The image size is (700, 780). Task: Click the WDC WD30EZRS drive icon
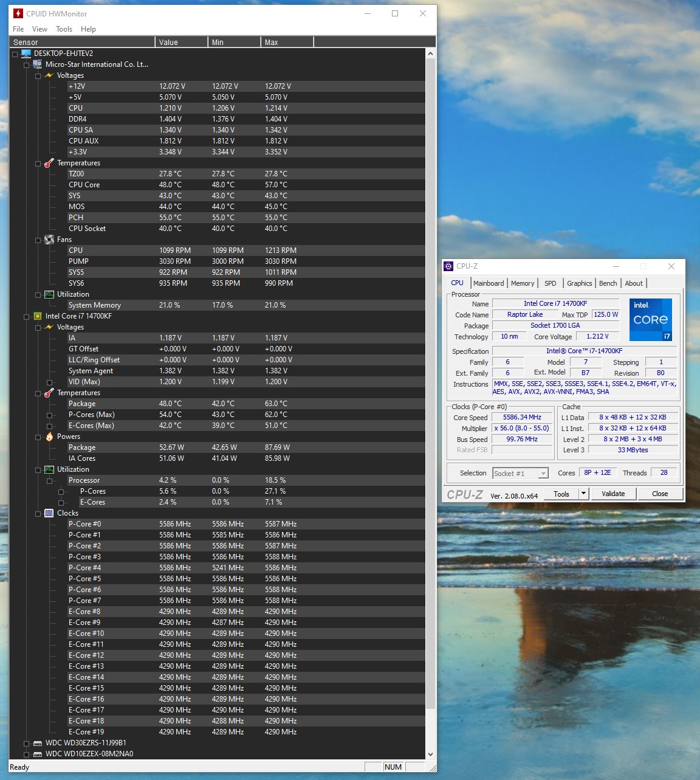click(38, 743)
